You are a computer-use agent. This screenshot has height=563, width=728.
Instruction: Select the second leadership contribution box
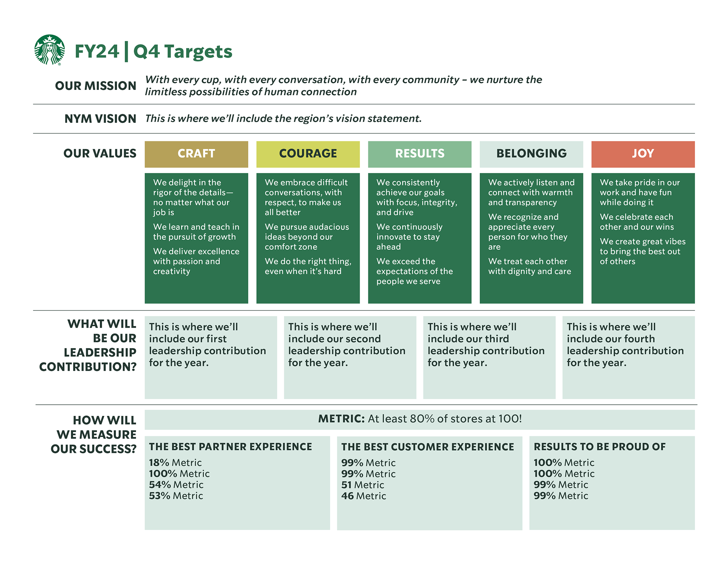coord(350,357)
